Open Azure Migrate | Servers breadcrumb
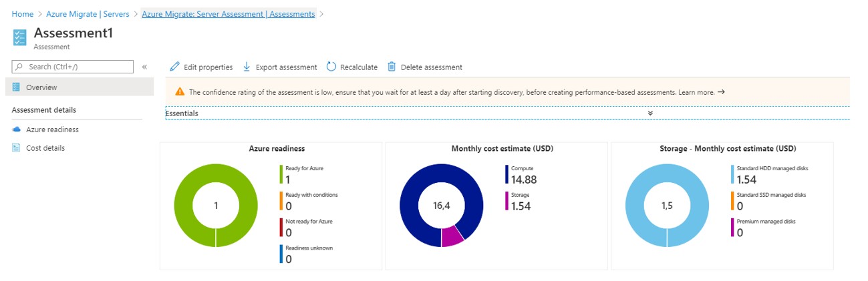 coord(88,14)
